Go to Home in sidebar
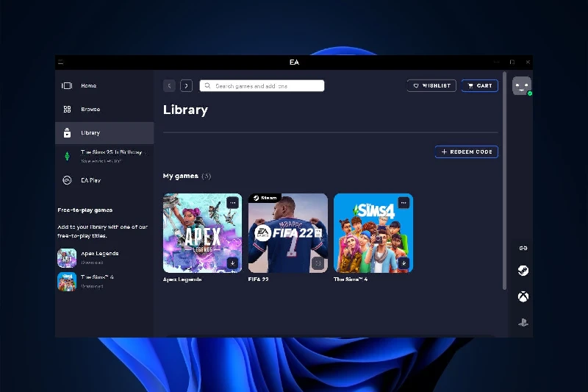Viewport: 588px width, 392px height. [104, 86]
